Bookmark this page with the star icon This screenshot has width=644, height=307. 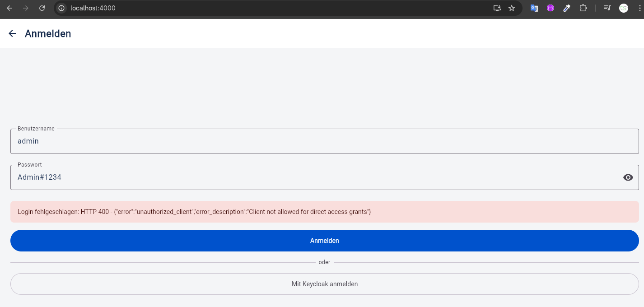[512, 8]
